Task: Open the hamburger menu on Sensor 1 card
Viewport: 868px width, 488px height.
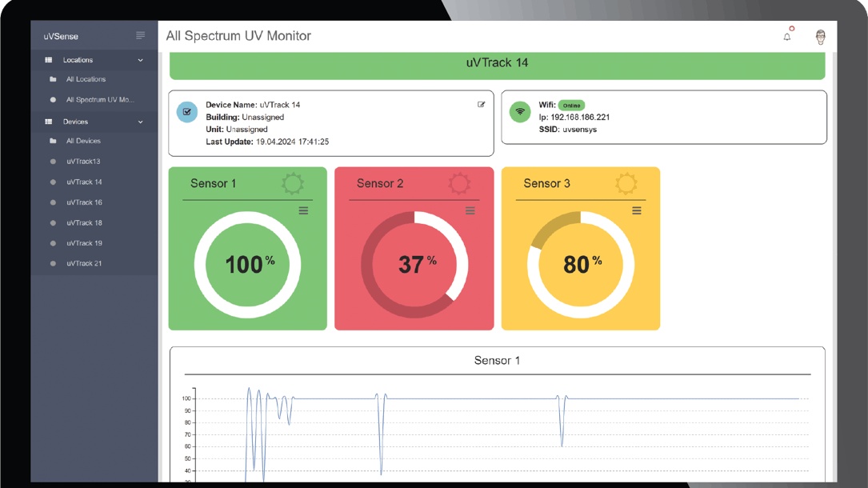Action: [x=303, y=210]
